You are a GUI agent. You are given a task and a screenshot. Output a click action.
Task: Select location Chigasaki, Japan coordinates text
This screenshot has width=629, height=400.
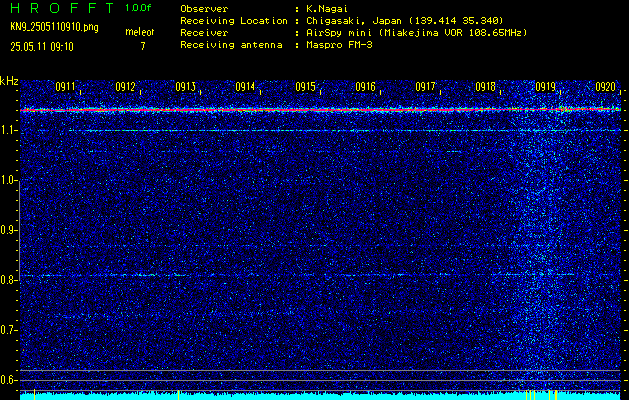coord(405,21)
